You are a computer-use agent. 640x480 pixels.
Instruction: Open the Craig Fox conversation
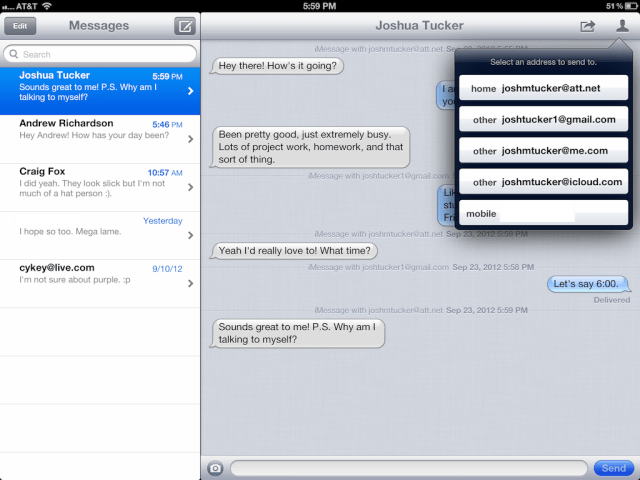click(x=100, y=187)
